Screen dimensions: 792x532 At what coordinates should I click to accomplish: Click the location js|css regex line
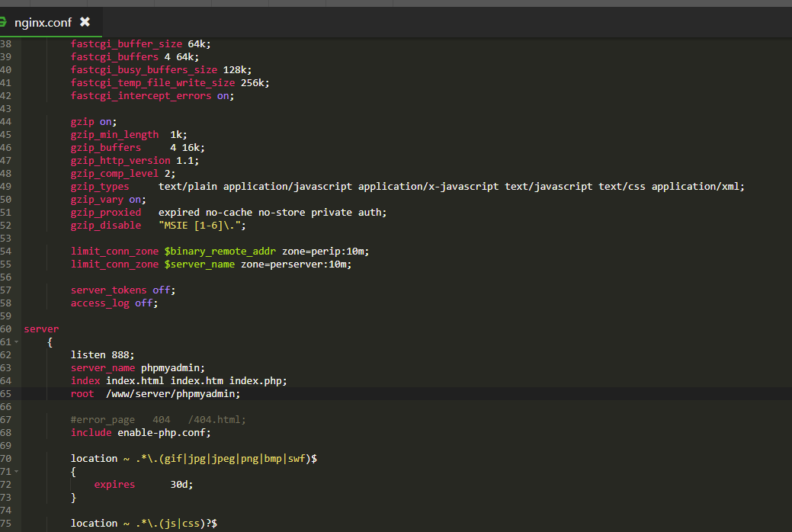point(144,524)
